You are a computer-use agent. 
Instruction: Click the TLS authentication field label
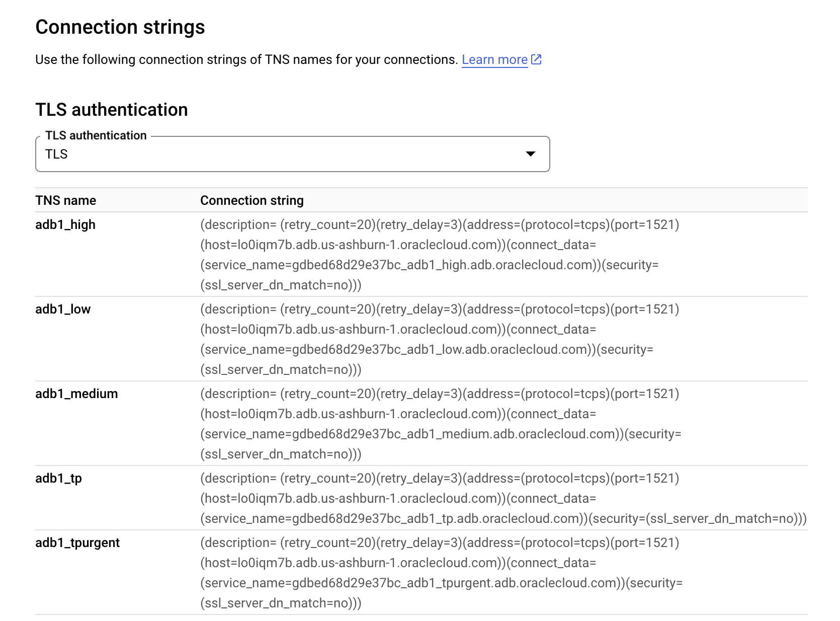pyautogui.click(x=96, y=135)
